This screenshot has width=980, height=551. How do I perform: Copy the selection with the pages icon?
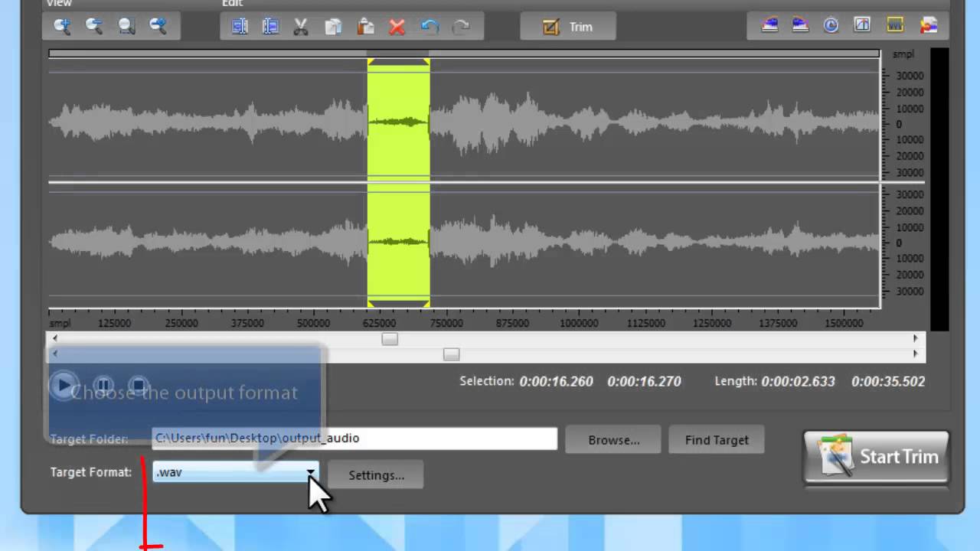click(x=333, y=27)
